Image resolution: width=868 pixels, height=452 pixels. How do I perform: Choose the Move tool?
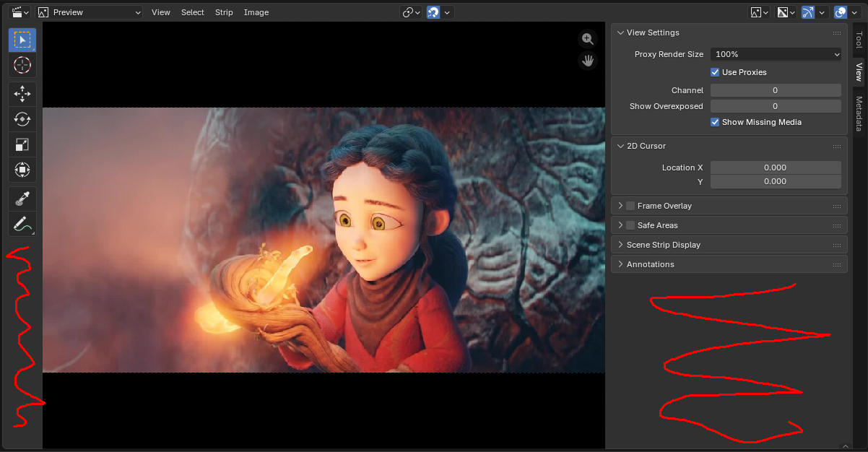(x=22, y=94)
